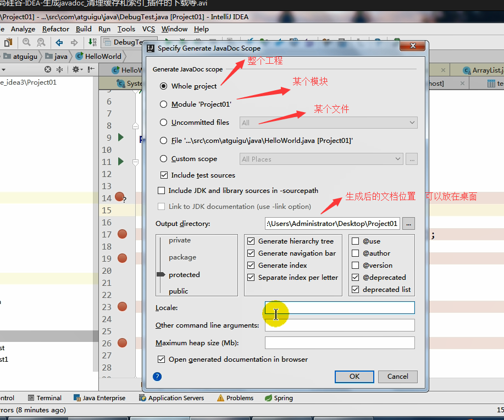Toggle Include test sources checkbox
504x420 pixels.
pyautogui.click(x=164, y=175)
